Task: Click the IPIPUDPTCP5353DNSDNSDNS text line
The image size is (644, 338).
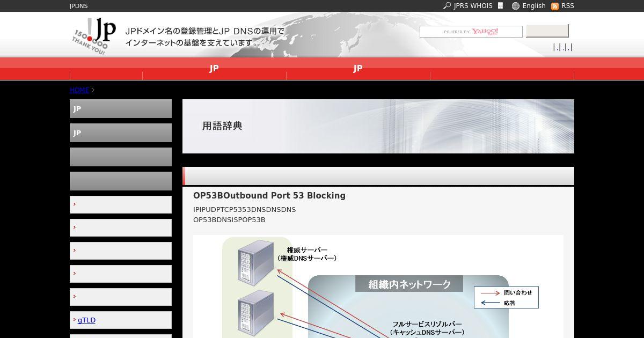Action: 245,210
